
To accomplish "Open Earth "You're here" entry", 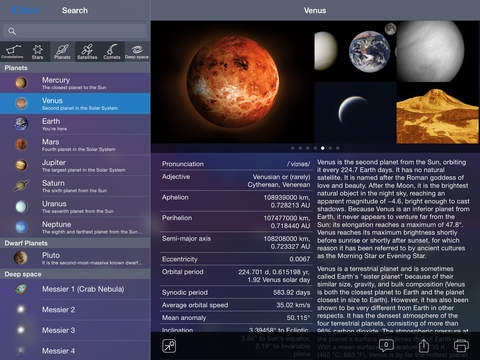I will (75, 124).
